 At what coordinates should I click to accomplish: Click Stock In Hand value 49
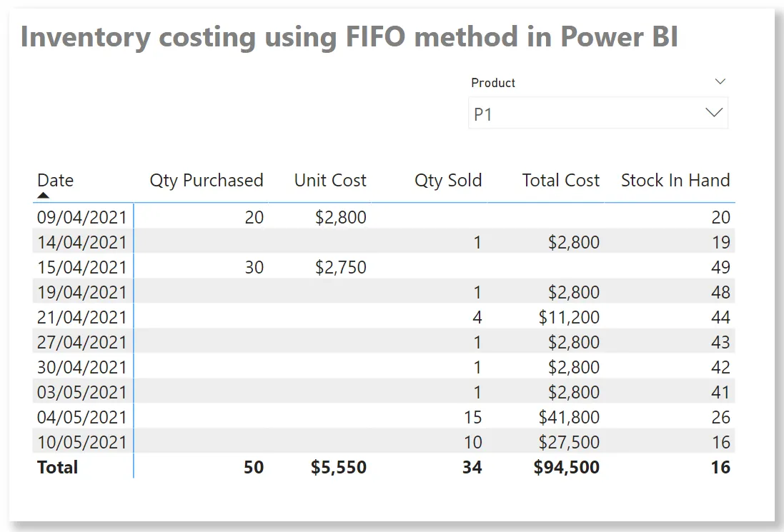720,267
